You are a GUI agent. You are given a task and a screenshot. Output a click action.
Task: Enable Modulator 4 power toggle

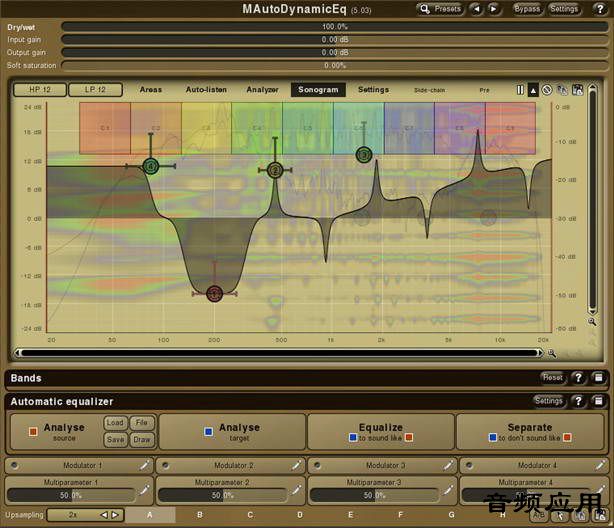[469, 465]
